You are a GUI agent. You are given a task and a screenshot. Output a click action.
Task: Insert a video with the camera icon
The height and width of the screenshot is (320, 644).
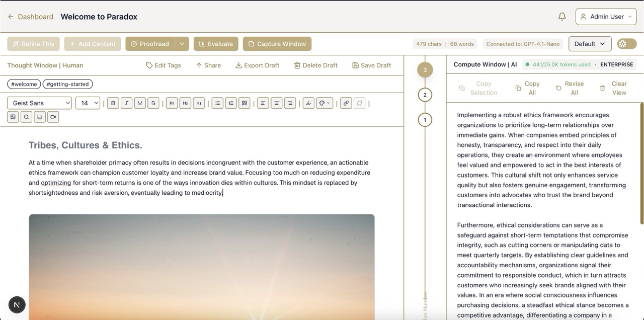[53, 117]
